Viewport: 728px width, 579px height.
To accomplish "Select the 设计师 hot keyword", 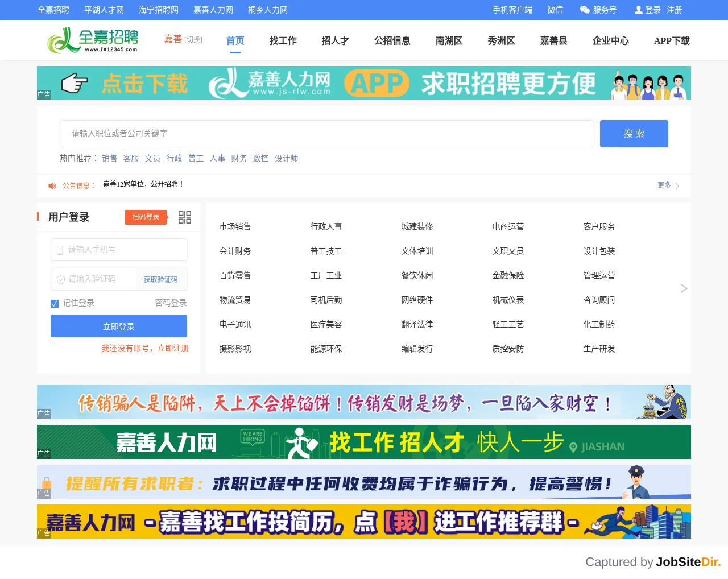I will [287, 158].
